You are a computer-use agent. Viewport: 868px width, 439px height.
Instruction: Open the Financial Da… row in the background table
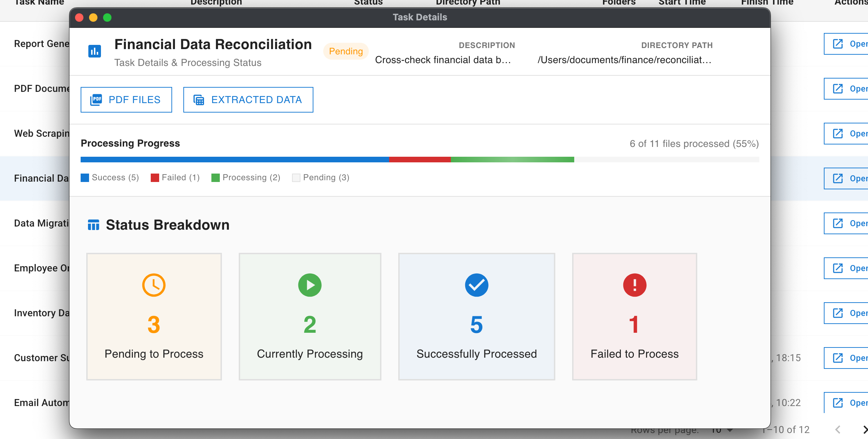(846, 178)
